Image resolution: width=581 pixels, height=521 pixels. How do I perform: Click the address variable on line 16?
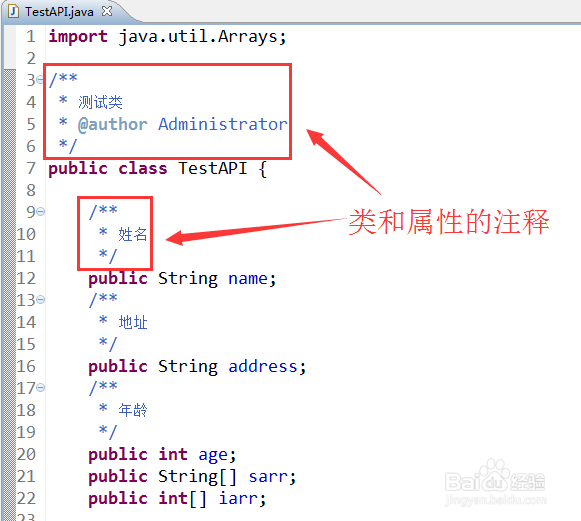[x=263, y=366]
